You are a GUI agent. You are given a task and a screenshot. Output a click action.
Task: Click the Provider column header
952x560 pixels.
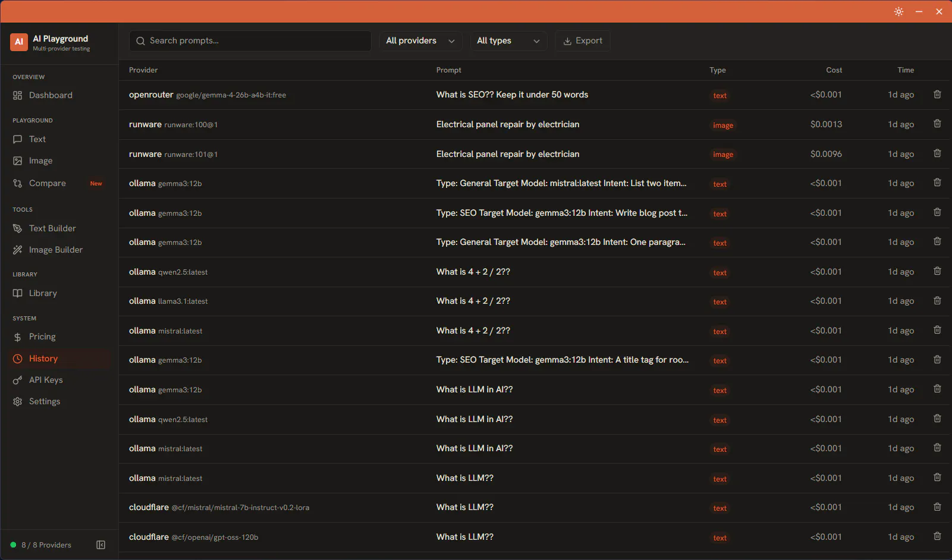143,70
